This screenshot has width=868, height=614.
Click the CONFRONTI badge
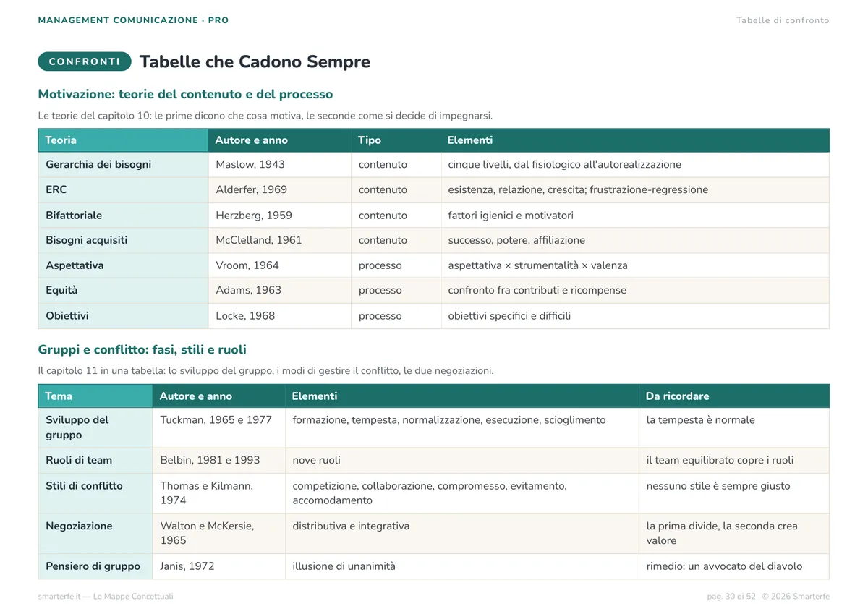[85, 61]
